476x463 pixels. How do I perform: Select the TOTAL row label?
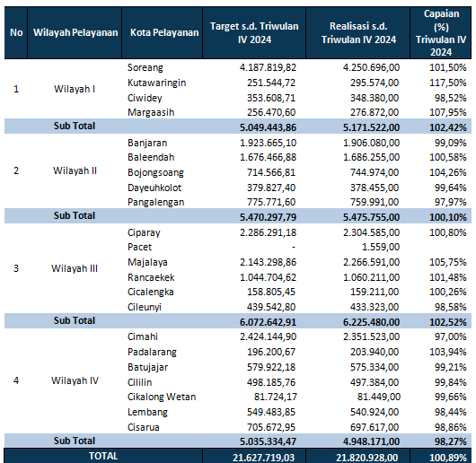tap(103, 456)
